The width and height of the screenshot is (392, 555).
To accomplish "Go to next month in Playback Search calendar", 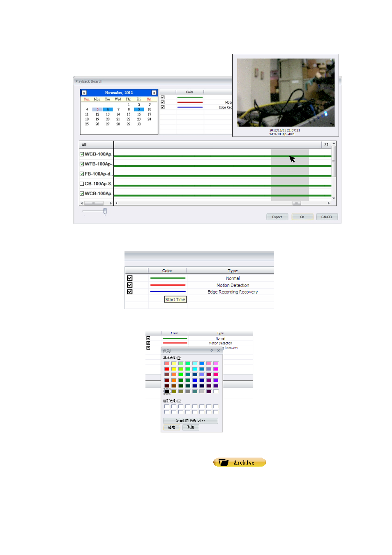I will click(154, 93).
